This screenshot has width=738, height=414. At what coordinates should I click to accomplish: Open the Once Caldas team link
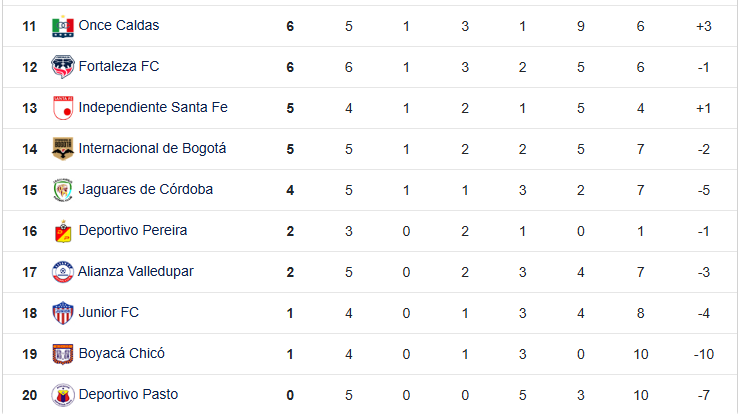pos(119,25)
